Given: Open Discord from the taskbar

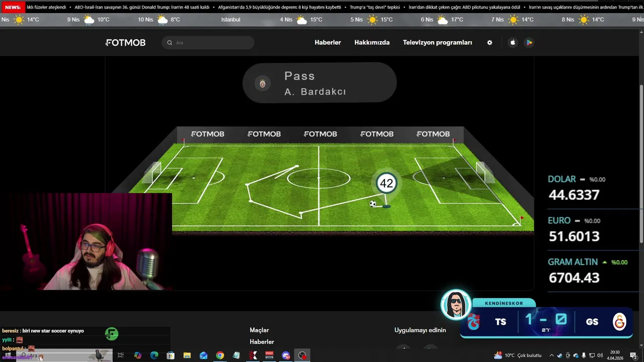Looking at the screenshot, I should pyautogui.click(x=286, y=355).
